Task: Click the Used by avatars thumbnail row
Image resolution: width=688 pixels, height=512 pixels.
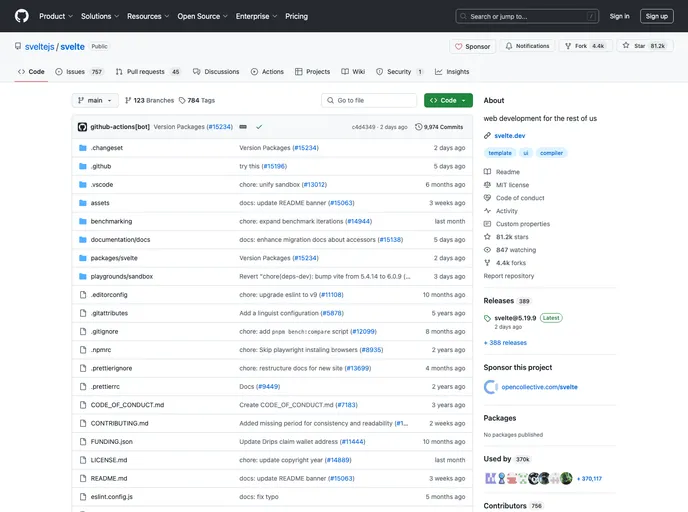Action: click(529, 478)
